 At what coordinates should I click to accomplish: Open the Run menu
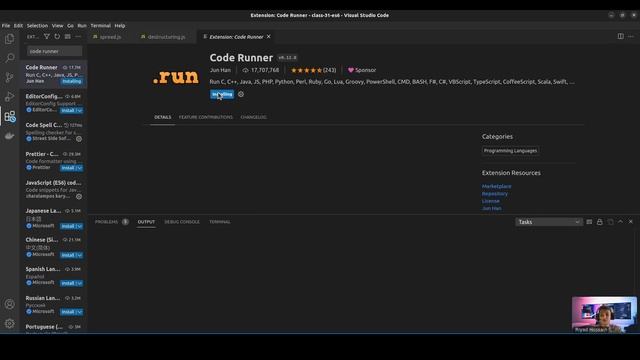coord(82,26)
